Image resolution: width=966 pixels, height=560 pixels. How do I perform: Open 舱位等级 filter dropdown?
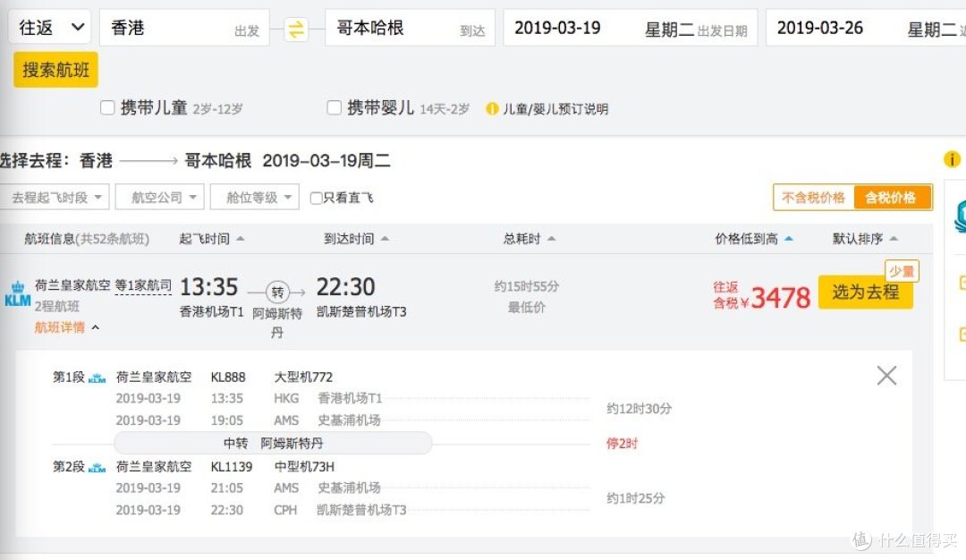tap(254, 197)
